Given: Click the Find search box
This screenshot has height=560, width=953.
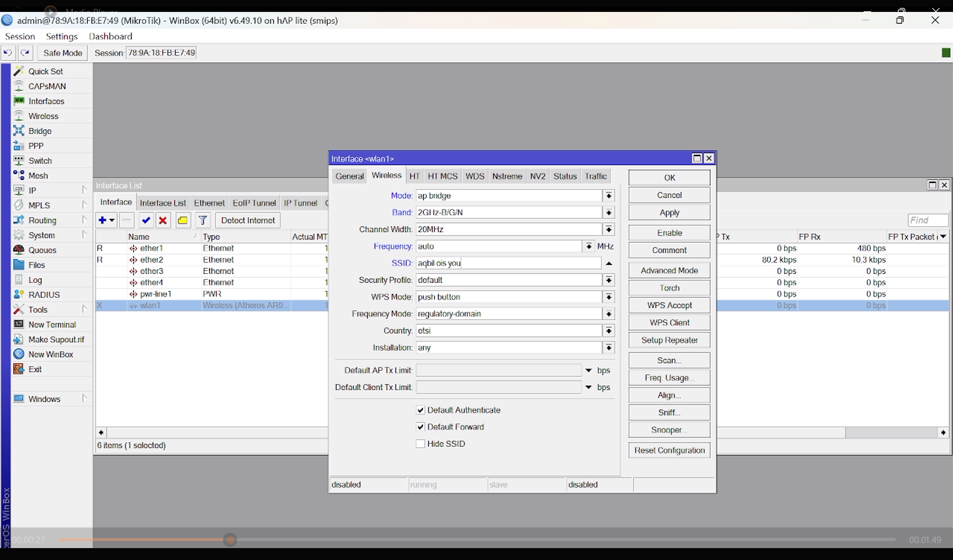Looking at the screenshot, I should (928, 220).
